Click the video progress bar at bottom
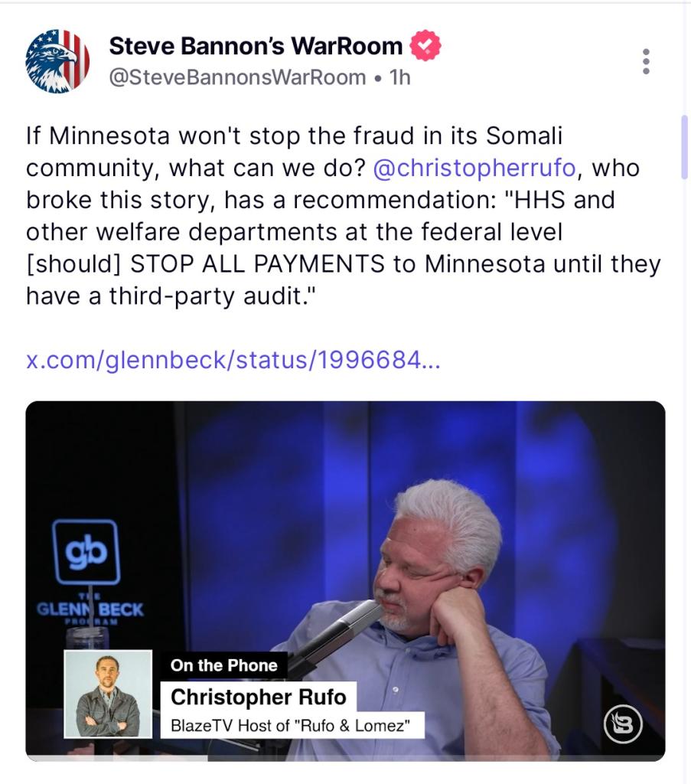Screen dimensions: 691x784 pos(345,758)
